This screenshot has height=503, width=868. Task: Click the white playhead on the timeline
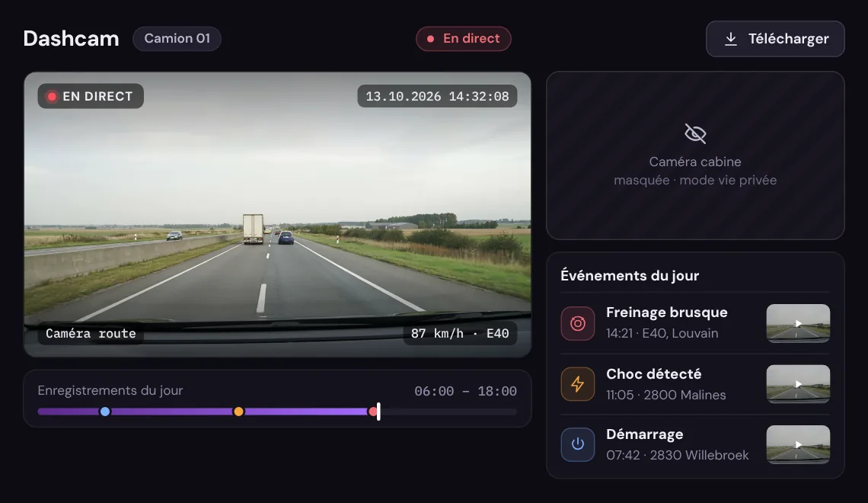pyautogui.click(x=378, y=412)
